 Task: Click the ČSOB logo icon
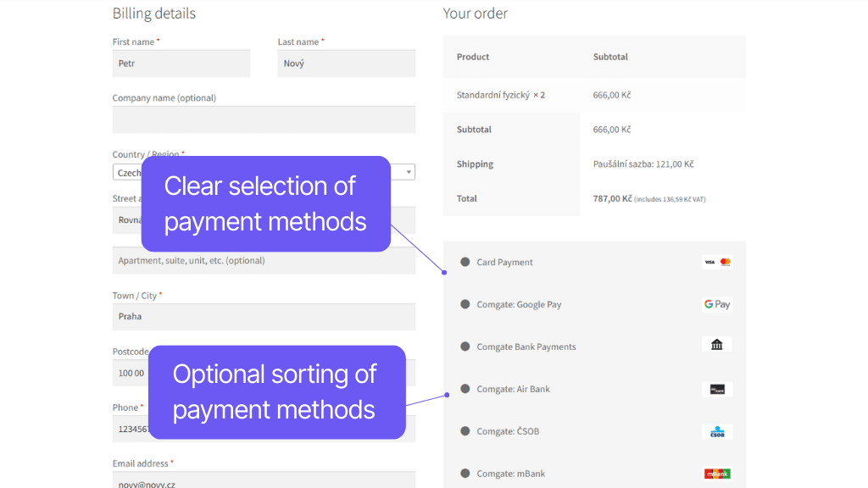(717, 431)
